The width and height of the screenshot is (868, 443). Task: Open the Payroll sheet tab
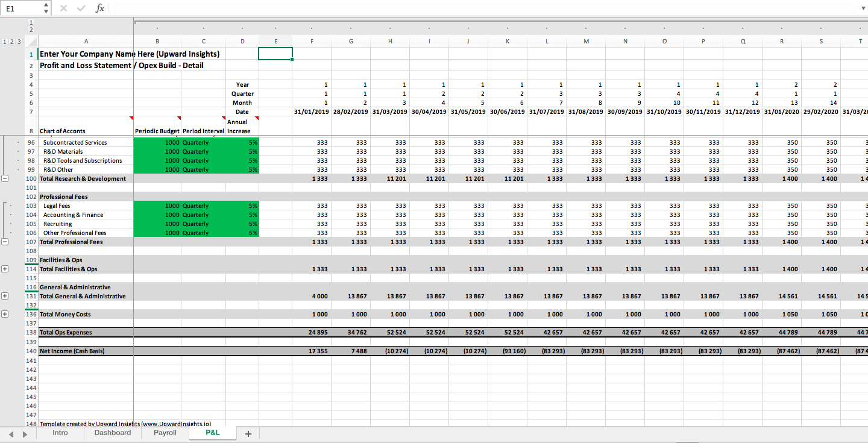[x=165, y=433]
